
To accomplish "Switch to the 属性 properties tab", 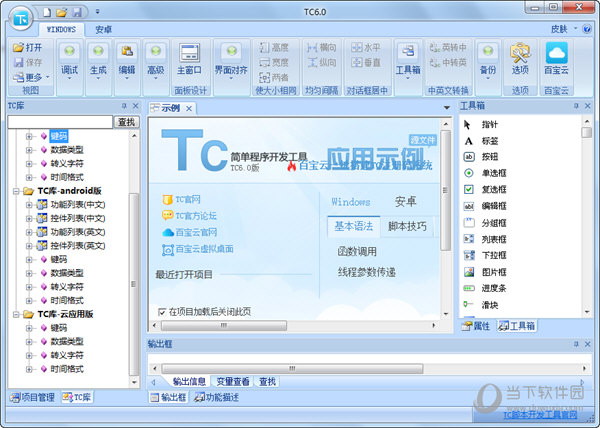I will click(x=476, y=326).
